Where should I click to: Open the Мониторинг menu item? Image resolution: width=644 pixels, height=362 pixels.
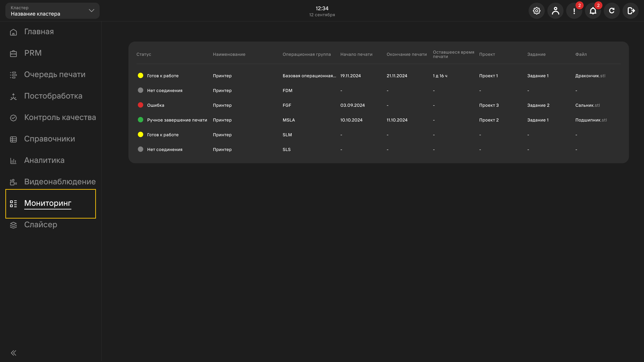click(48, 203)
